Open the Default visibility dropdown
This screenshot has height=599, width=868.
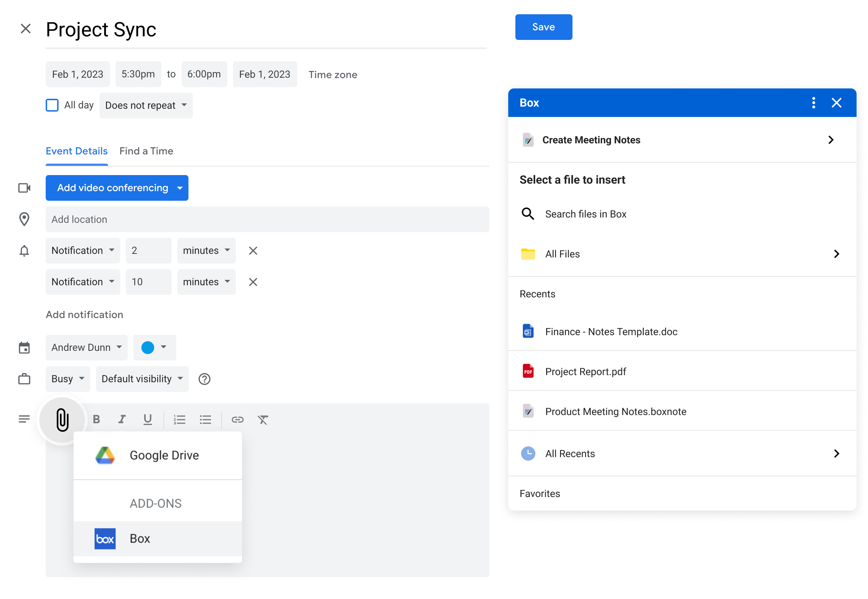[142, 379]
